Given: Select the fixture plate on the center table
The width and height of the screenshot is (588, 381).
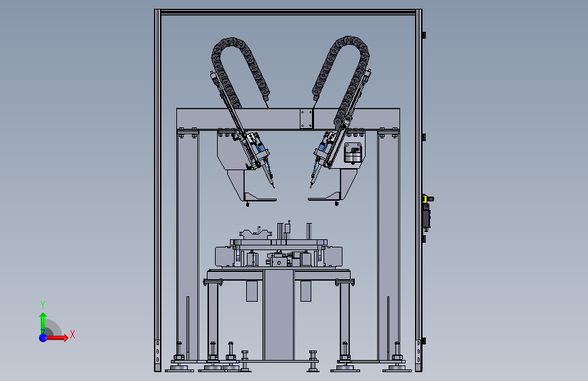Looking at the screenshot, I should (279, 243).
